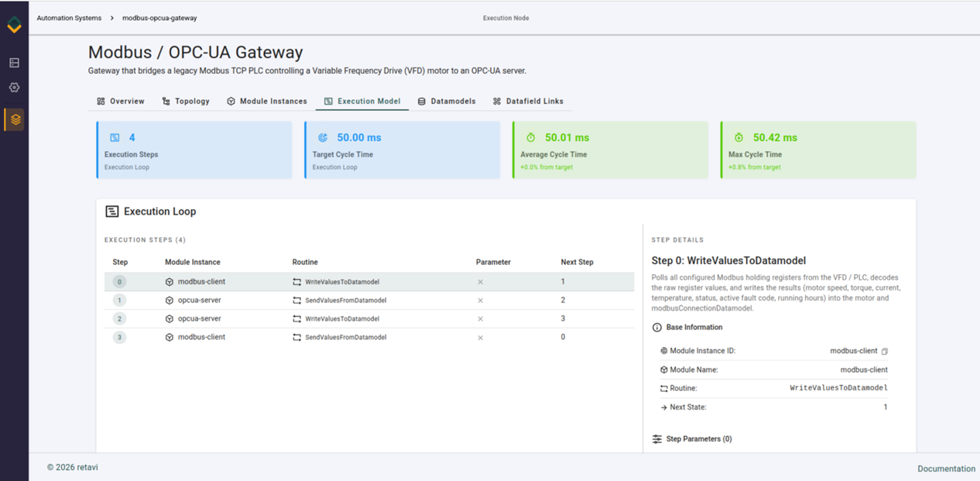Select the highlighted layers icon in the sidebar
Viewport: 980px width, 481px height.
pos(15,119)
